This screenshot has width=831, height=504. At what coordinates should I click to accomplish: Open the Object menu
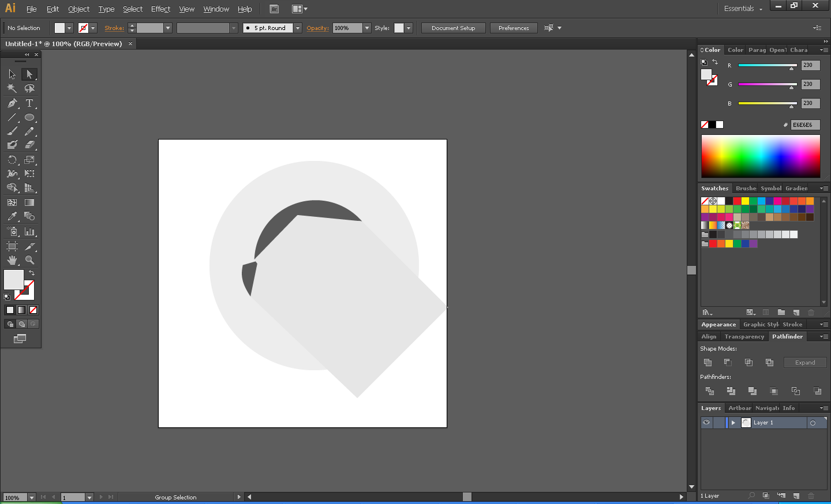(x=78, y=9)
